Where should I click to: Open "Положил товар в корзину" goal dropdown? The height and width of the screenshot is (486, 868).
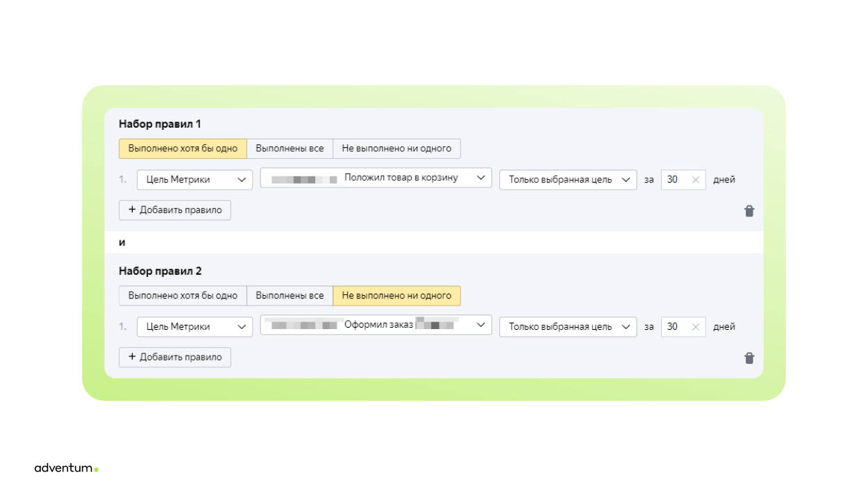click(376, 178)
